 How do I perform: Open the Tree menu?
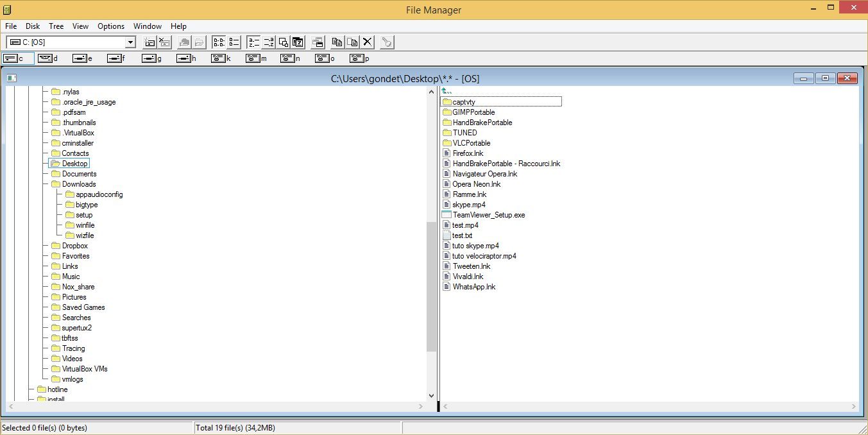click(56, 26)
